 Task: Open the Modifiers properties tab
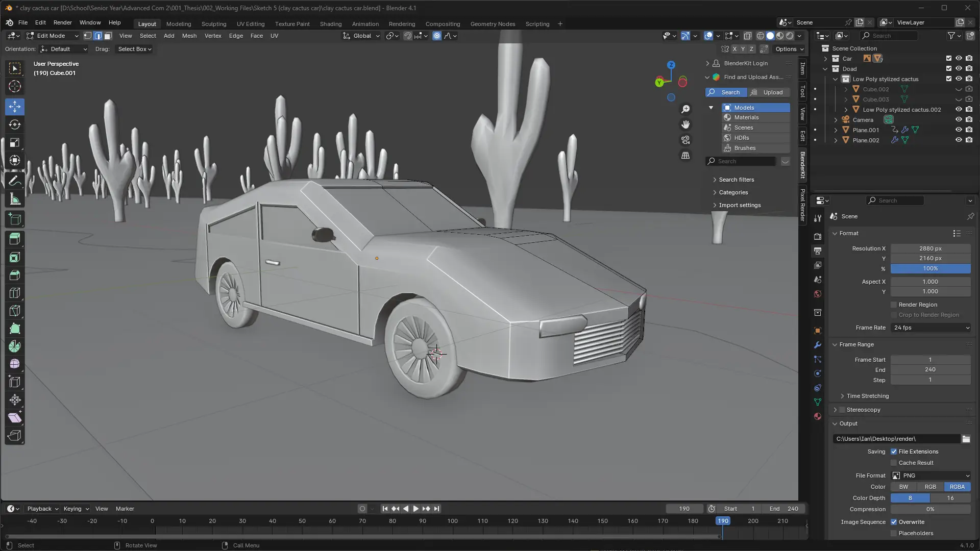818,345
